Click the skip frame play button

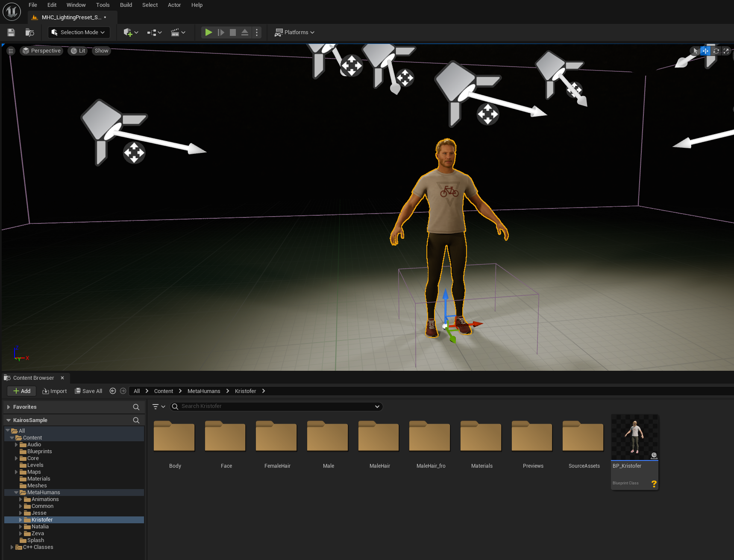(x=221, y=32)
